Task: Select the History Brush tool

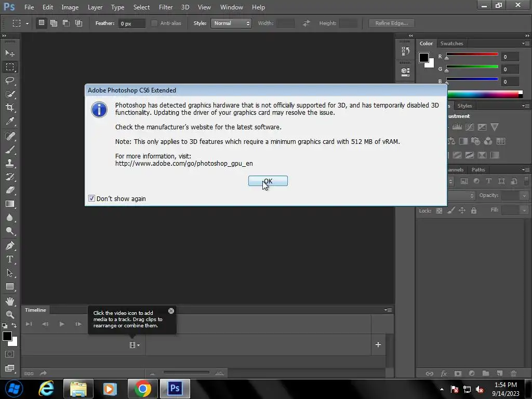Action: [10, 177]
